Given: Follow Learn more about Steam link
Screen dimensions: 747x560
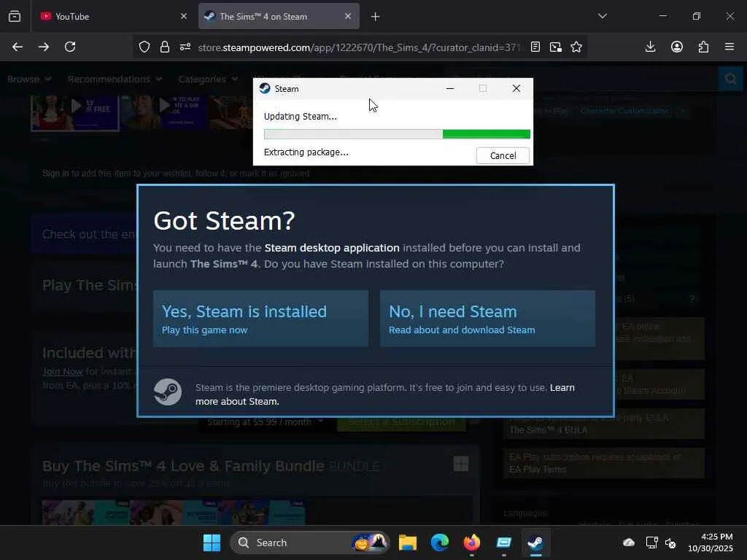Looking at the screenshot, I should [385, 394].
